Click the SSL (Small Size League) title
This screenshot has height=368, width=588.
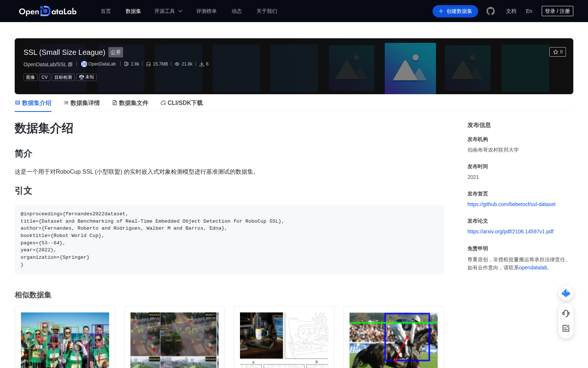point(64,52)
